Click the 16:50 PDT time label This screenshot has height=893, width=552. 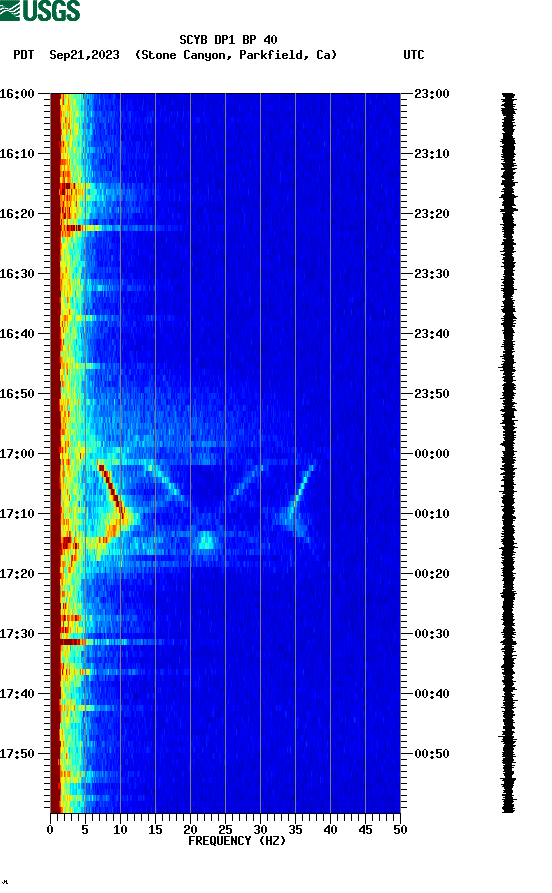(x=17, y=394)
